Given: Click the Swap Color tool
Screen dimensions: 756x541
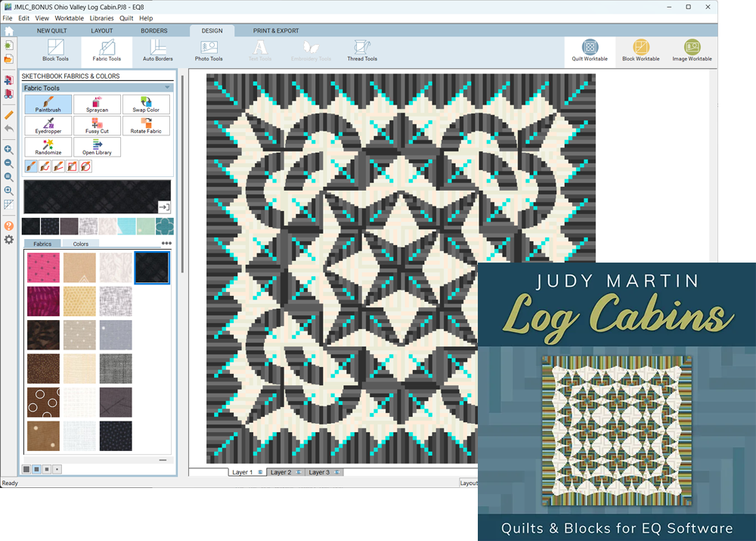Looking at the screenshot, I should 146,104.
